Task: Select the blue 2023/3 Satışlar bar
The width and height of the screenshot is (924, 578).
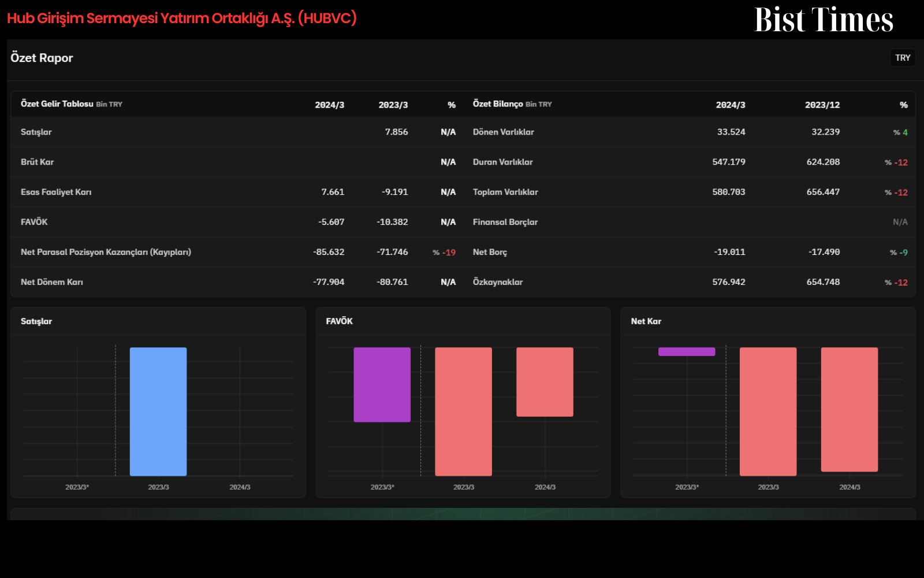Action: tap(158, 412)
